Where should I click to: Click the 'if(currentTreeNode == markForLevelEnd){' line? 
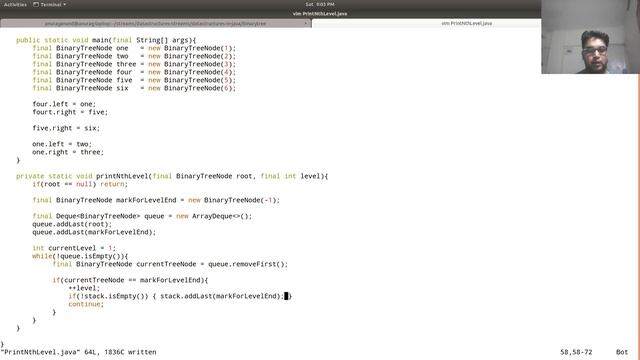(x=130, y=280)
